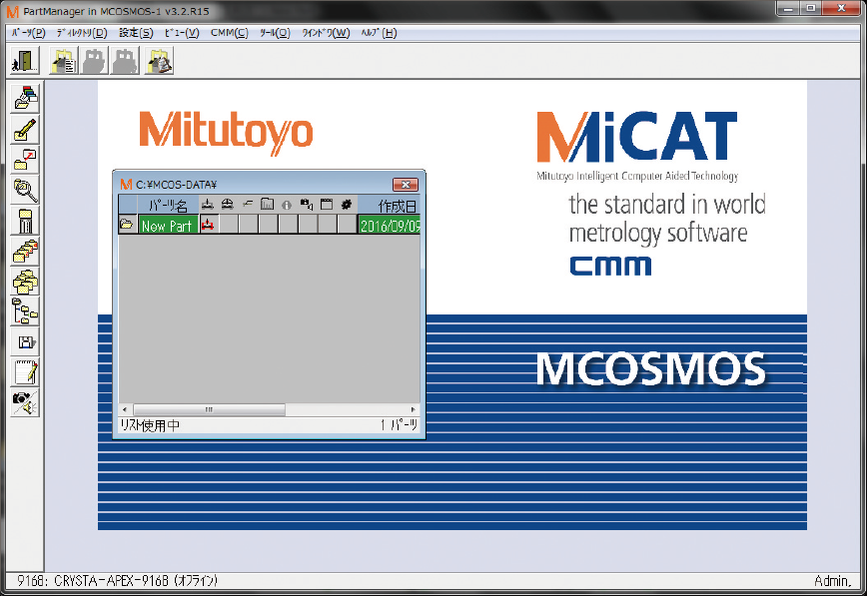Click the bar chart column header icon

pyautogui.click(x=267, y=205)
